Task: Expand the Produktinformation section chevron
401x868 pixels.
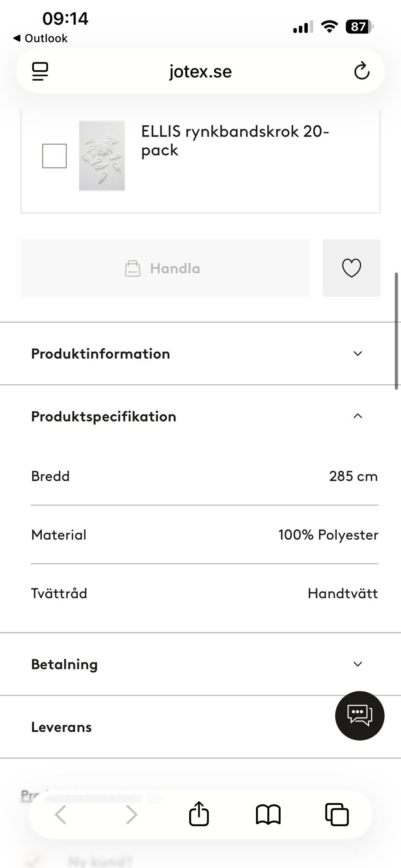Action: (358, 354)
